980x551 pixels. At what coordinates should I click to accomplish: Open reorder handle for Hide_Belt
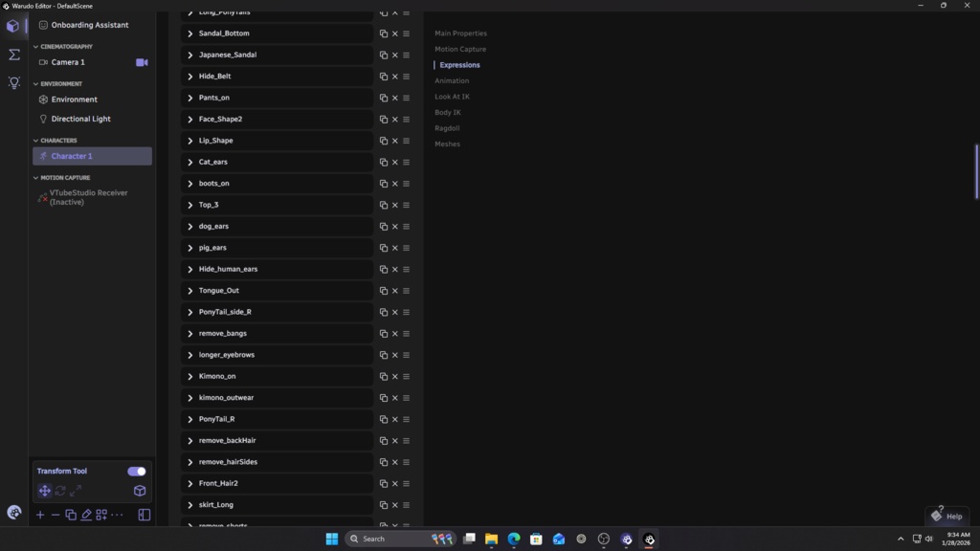coord(406,77)
